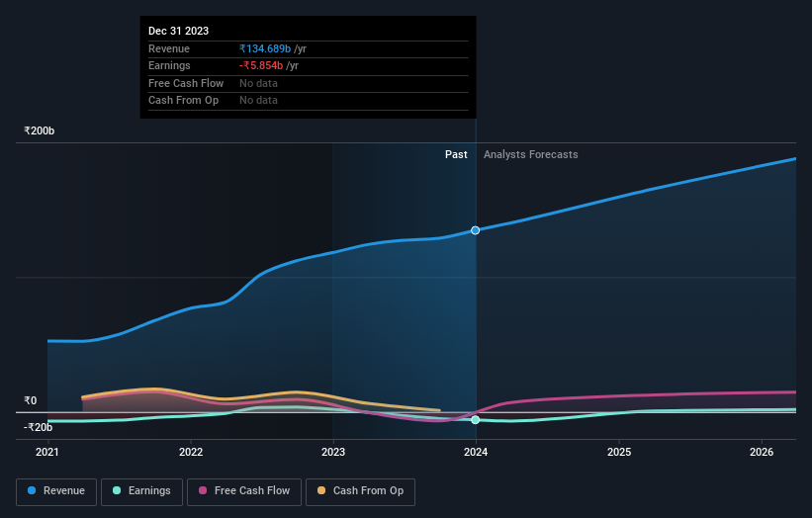Click the tooltip's Revenue row label
Image resolution: width=812 pixels, height=518 pixels.
[x=169, y=48]
